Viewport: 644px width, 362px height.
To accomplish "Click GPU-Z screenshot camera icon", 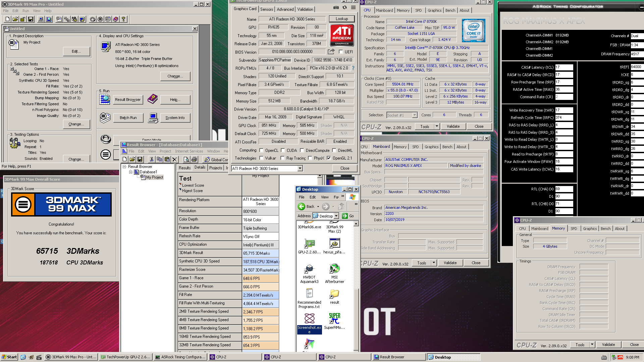I will 336,7.
